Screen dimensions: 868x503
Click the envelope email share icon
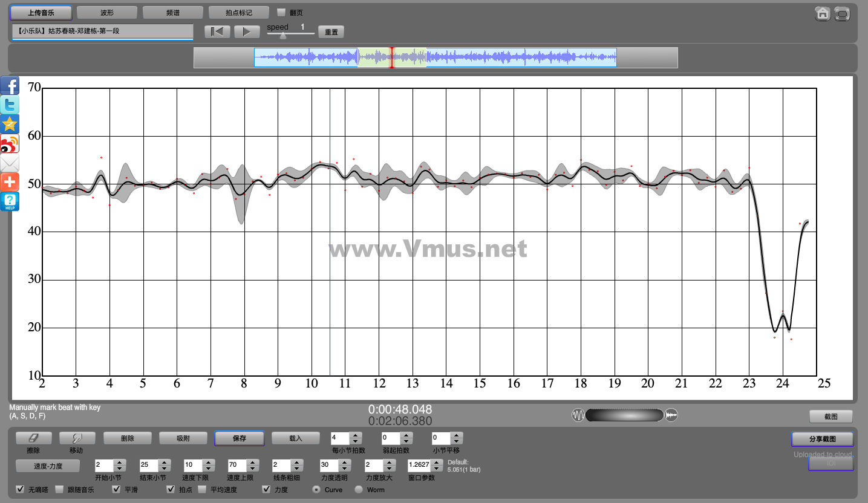point(10,163)
